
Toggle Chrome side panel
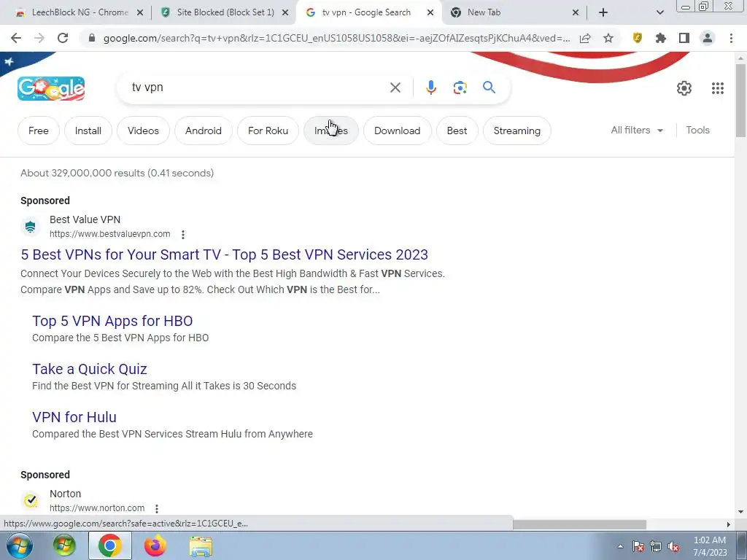(x=684, y=38)
